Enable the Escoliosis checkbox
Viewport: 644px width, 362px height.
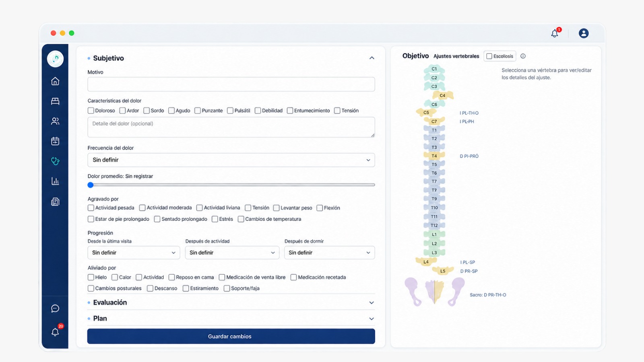[x=489, y=56]
